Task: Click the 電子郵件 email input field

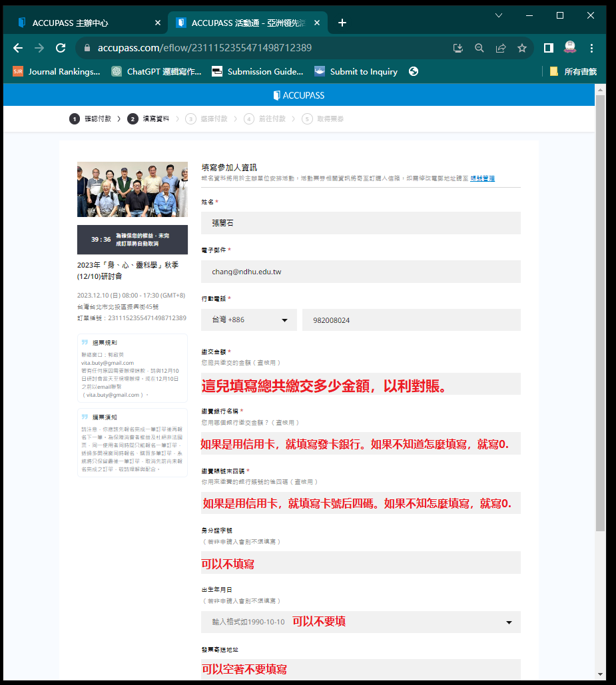Action: (x=360, y=272)
